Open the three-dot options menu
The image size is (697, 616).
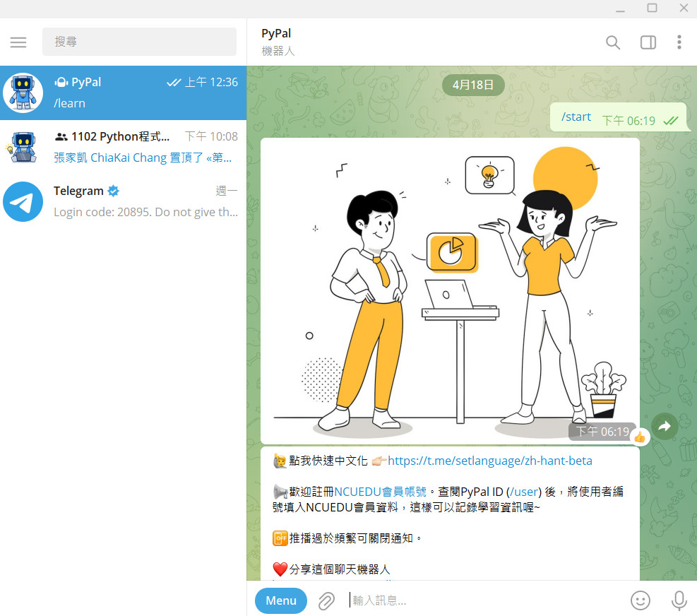pyautogui.click(x=679, y=42)
